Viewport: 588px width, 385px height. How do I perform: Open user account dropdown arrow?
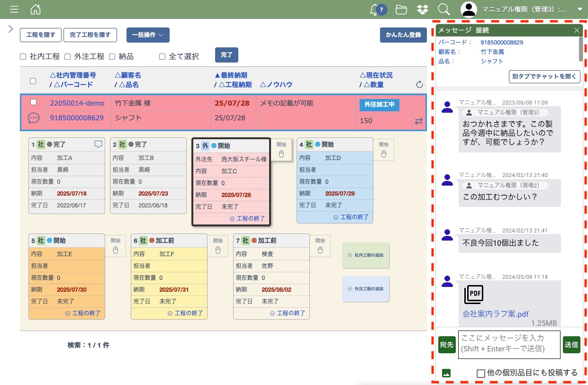pos(579,9)
